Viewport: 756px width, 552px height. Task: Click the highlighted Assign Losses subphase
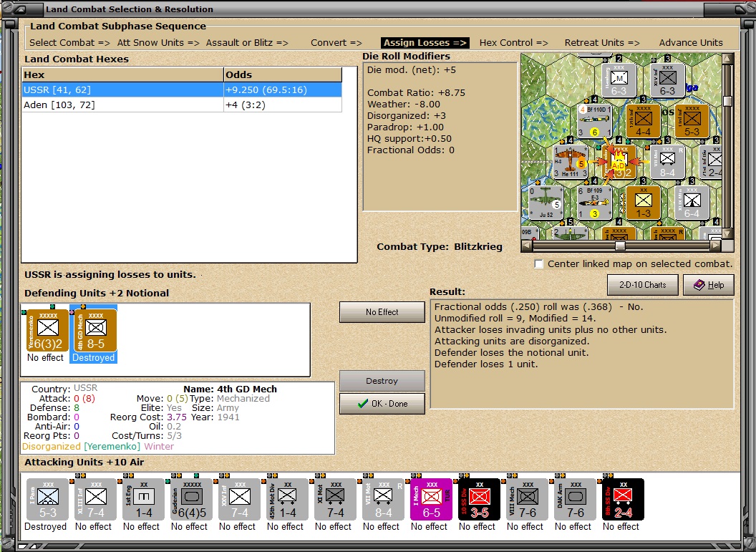coord(425,42)
